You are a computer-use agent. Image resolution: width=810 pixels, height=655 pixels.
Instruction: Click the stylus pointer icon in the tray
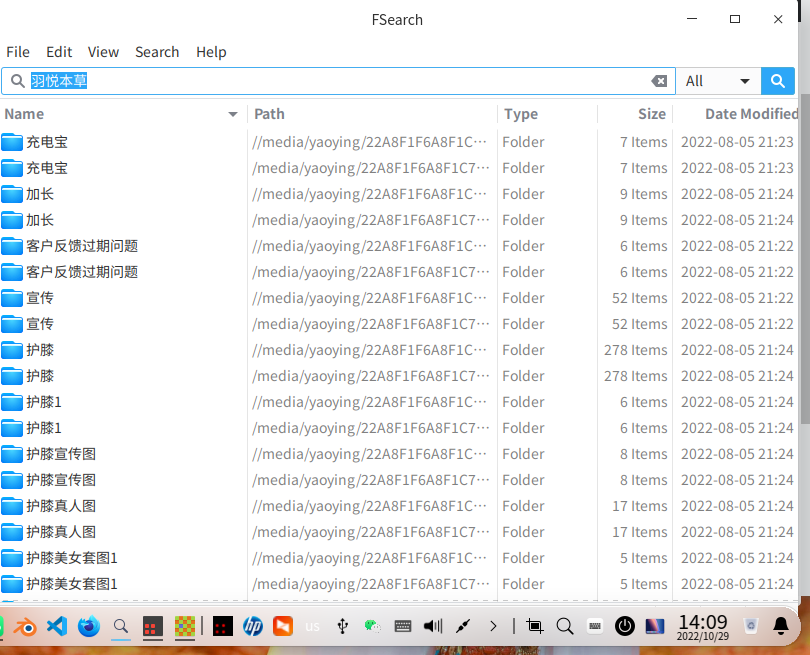point(462,626)
